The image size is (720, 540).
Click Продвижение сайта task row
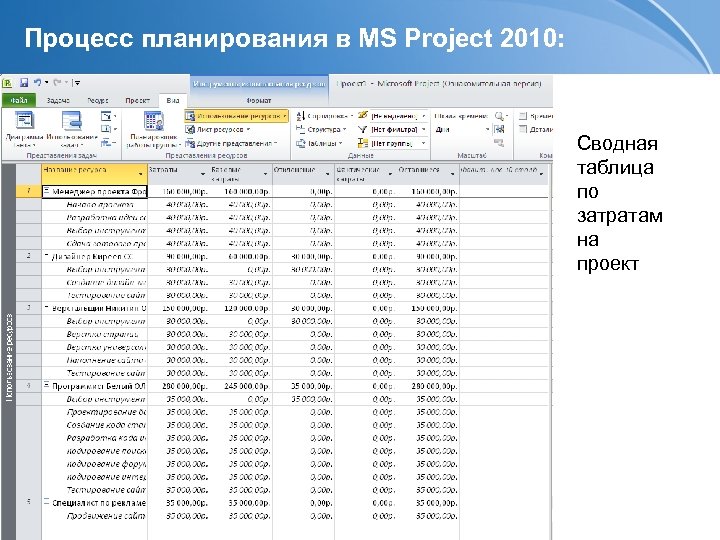coord(106,516)
